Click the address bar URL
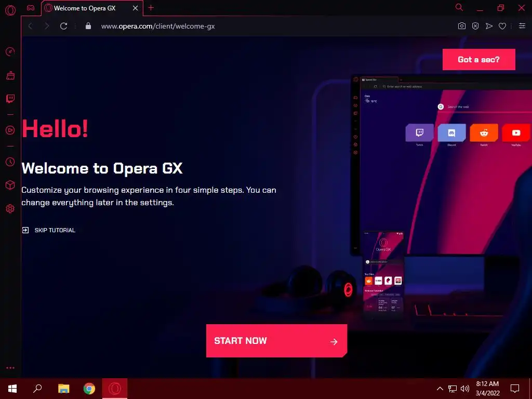 pyautogui.click(x=158, y=26)
